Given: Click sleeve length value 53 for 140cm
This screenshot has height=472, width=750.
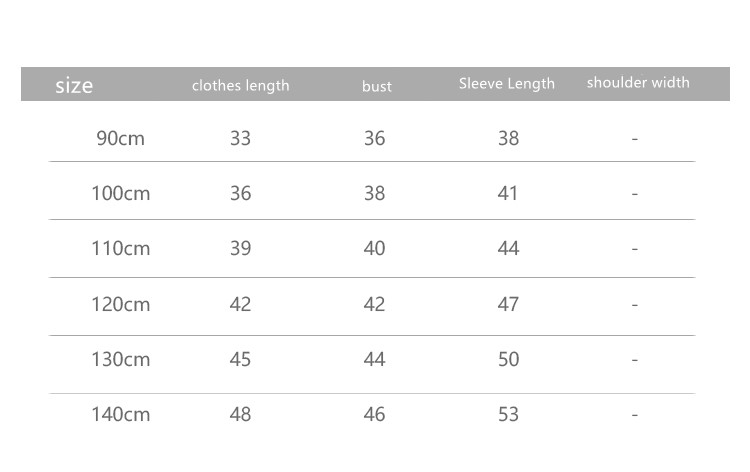Looking at the screenshot, I should tap(508, 414).
